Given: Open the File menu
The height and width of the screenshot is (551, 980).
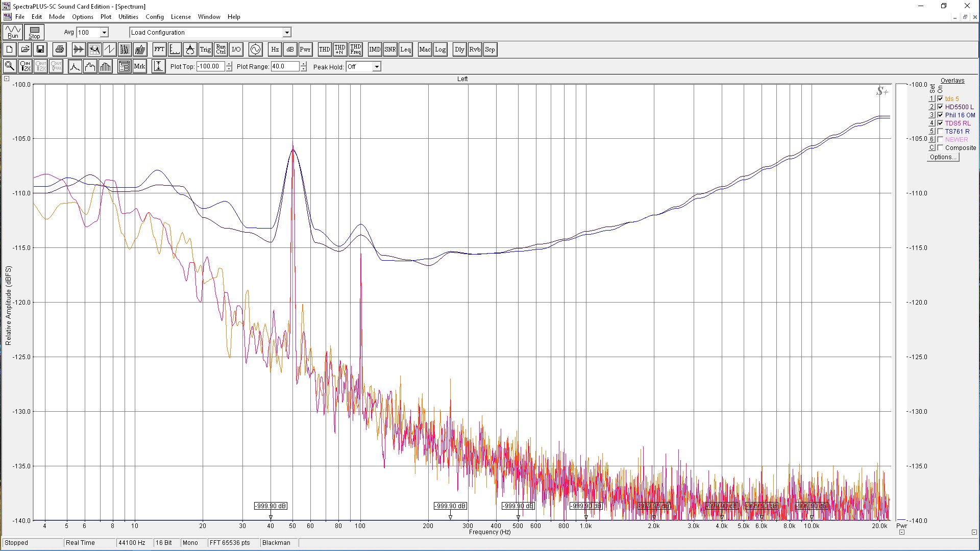Looking at the screenshot, I should [20, 17].
